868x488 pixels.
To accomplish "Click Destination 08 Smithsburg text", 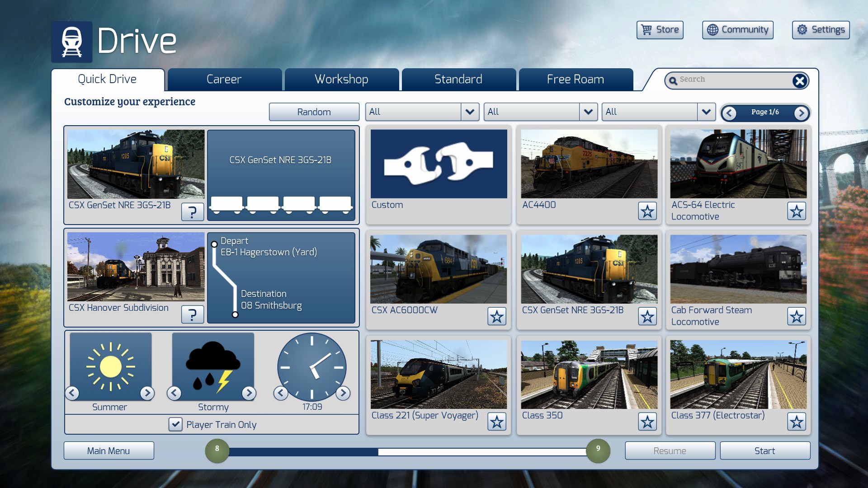I will pos(271,300).
